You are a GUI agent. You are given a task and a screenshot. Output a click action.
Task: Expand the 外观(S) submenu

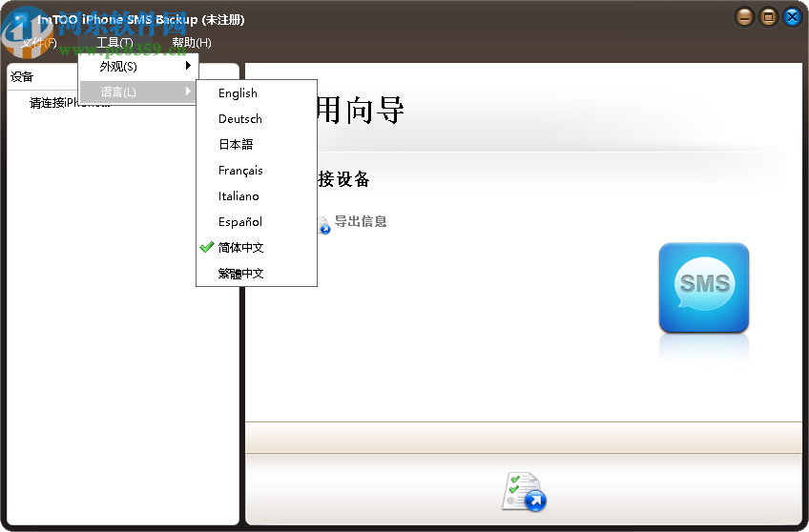138,66
